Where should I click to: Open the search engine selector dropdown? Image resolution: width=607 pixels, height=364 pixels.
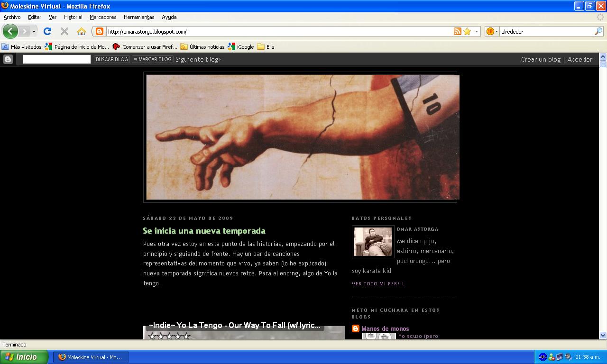[x=492, y=31]
